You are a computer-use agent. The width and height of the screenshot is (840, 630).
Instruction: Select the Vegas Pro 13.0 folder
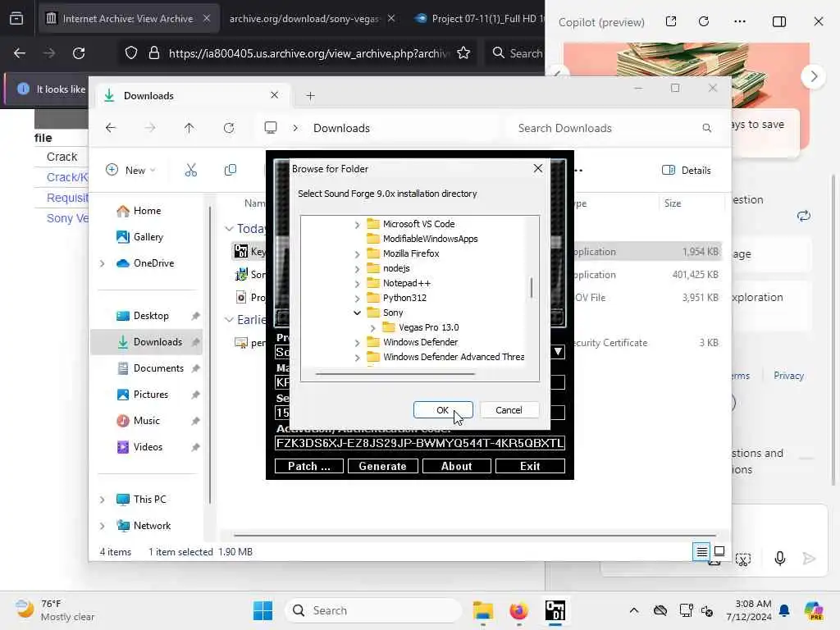pyautogui.click(x=428, y=327)
